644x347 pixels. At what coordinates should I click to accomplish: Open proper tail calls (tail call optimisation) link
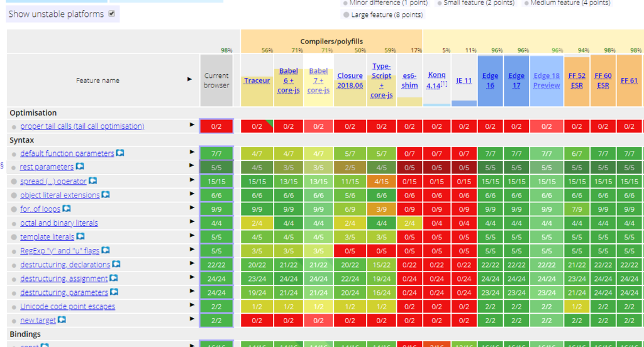tap(82, 126)
